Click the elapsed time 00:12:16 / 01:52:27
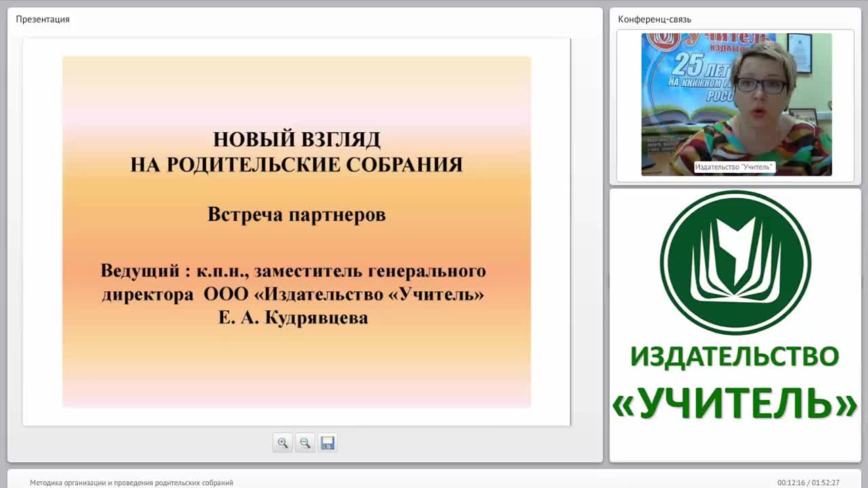 coord(808,483)
